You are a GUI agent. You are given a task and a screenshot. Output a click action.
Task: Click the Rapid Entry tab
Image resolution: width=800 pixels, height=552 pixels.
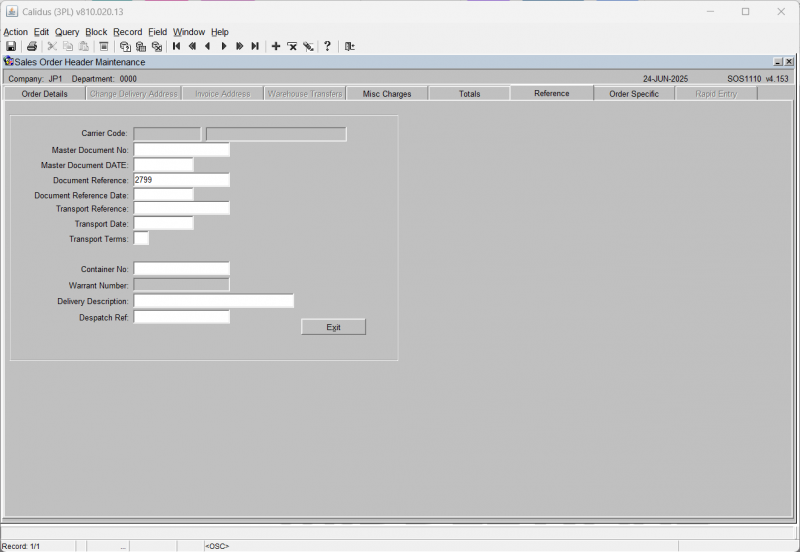(x=716, y=94)
